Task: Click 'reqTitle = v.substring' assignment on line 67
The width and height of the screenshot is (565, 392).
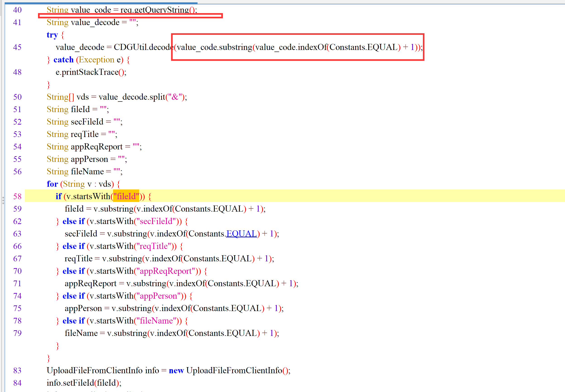Action: click(103, 259)
